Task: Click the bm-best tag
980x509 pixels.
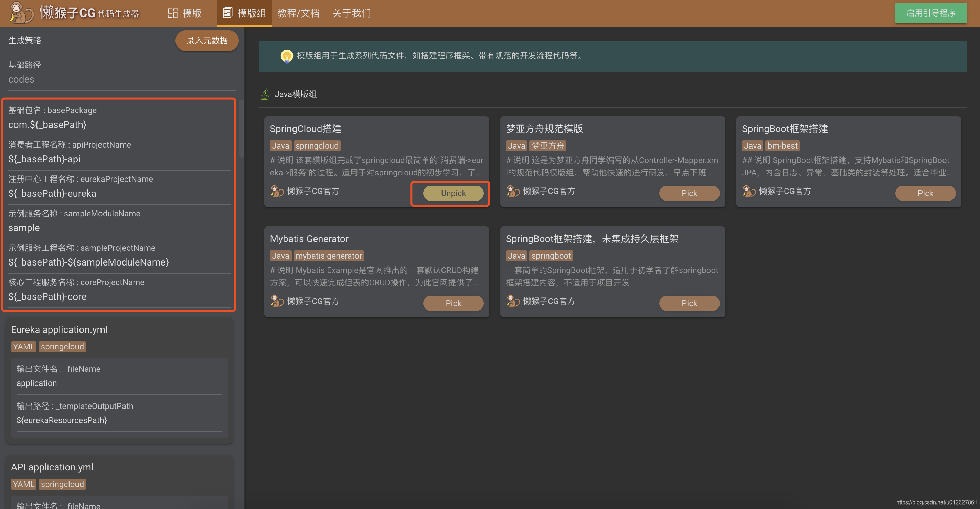Action: point(782,145)
